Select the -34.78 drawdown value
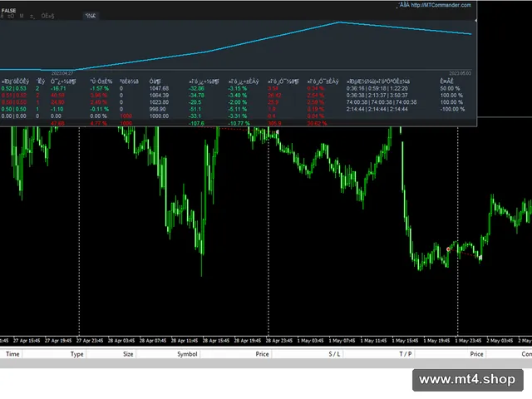The height and width of the screenshot is (399, 532). pyautogui.click(x=196, y=96)
